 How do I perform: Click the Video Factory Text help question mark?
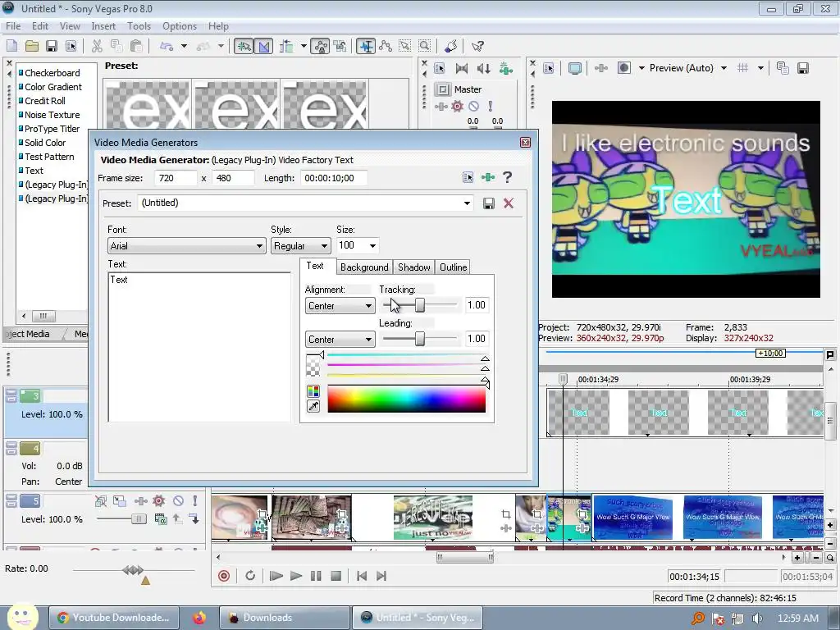point(507,177)
